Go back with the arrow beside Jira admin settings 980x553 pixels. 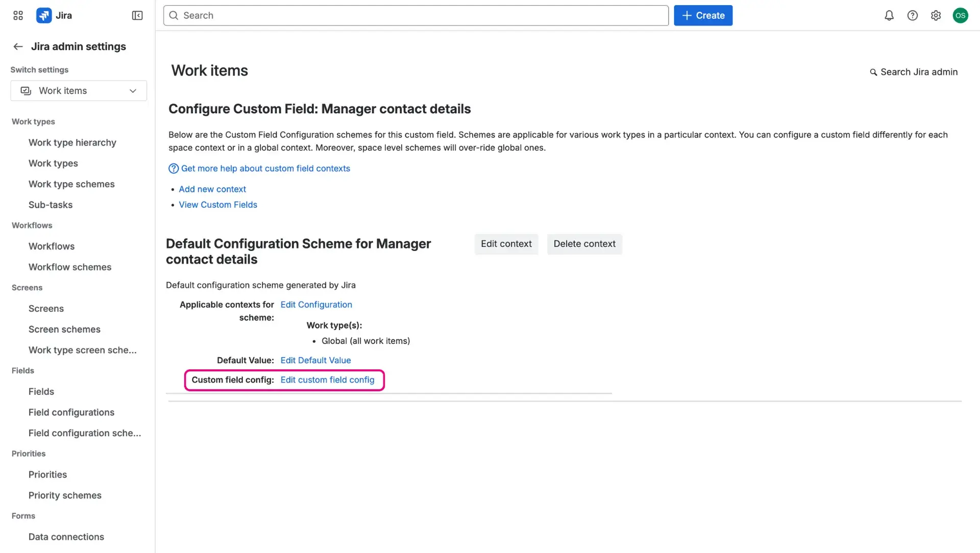18,46
